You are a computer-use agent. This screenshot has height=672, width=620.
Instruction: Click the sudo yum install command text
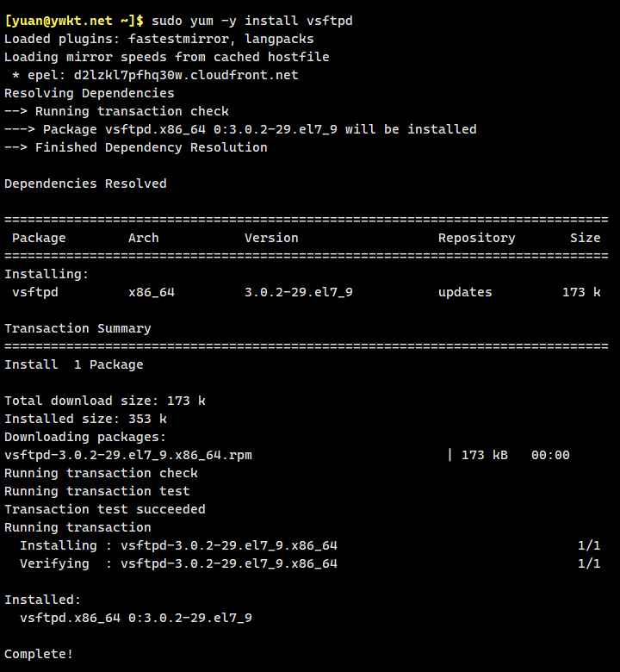pos(252,21)
